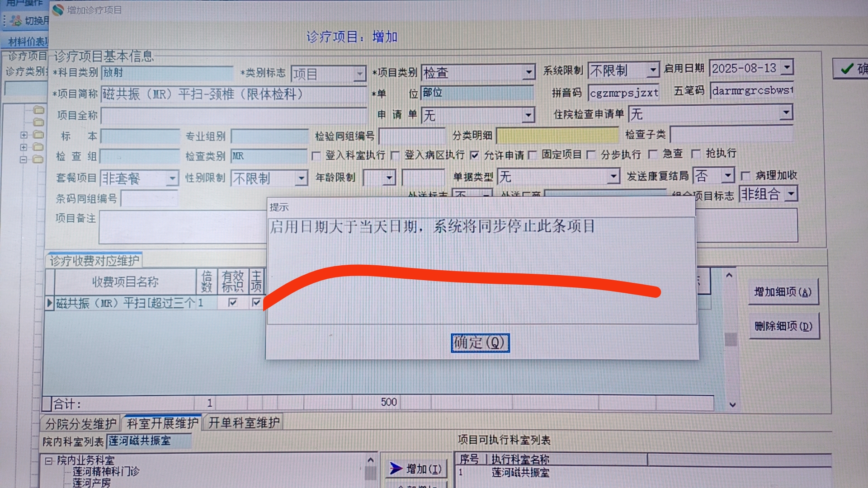Switch to the 分院分发维护 tab
This screenshot has height=488, width=868.
[80, 423]
